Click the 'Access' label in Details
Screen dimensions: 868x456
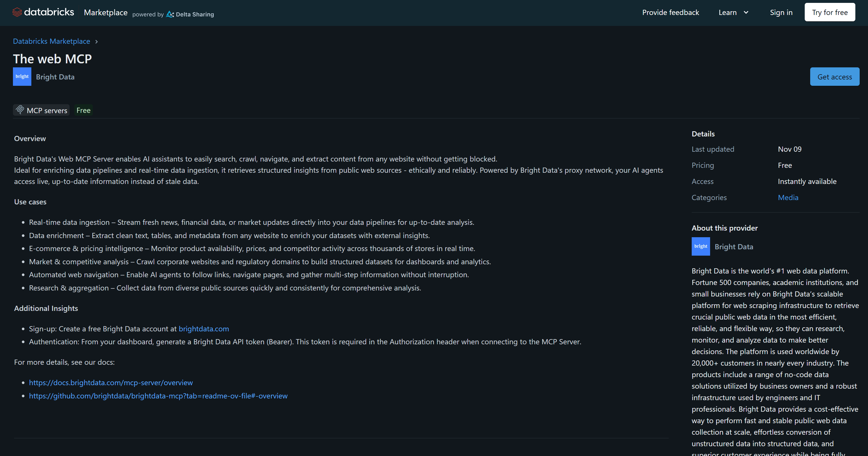pos(703,181)
